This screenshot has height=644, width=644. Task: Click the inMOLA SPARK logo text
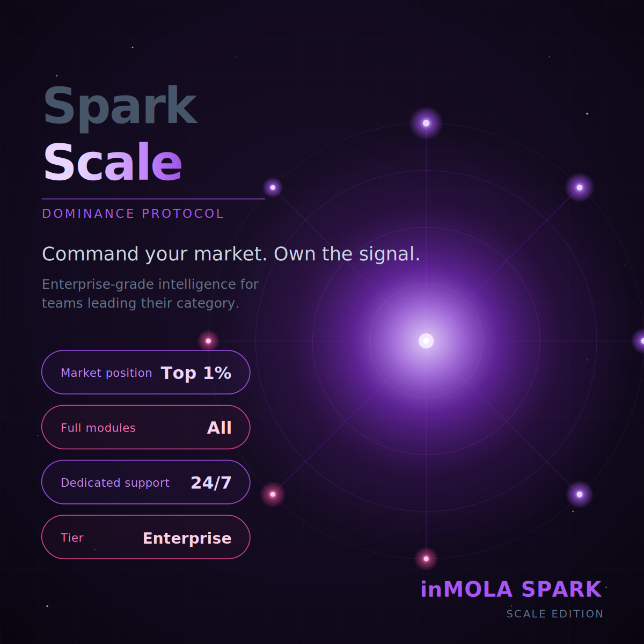pos(511,589)
